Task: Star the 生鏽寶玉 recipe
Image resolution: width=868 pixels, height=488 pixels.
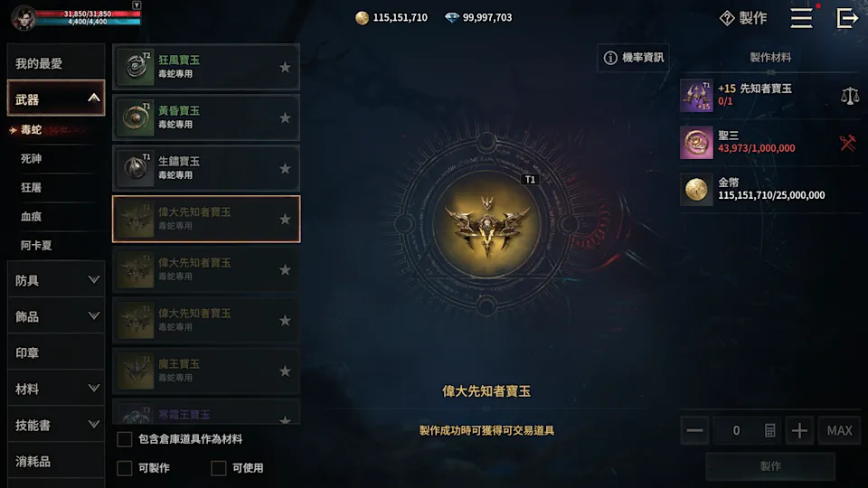Action: tap(285, 169)
